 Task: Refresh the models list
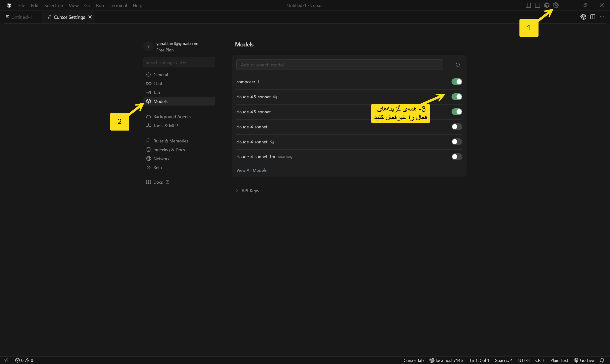click(x=457, y=65)
